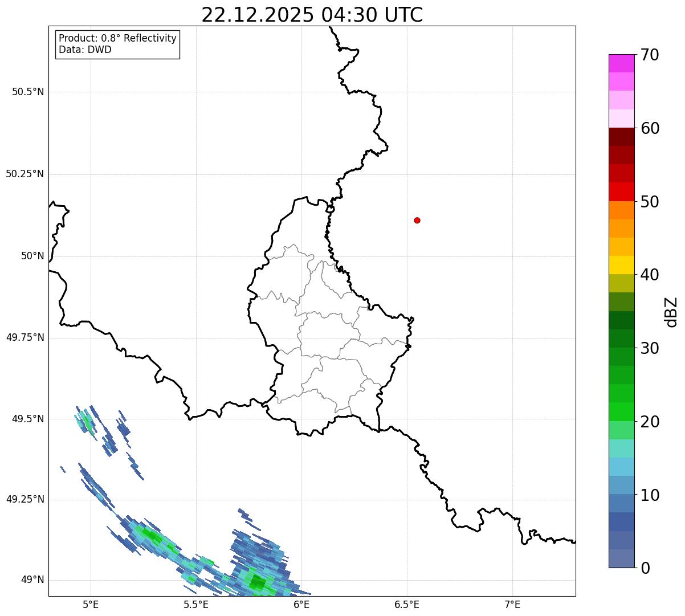Click the colorbar tick label 70

click(650, 55)
